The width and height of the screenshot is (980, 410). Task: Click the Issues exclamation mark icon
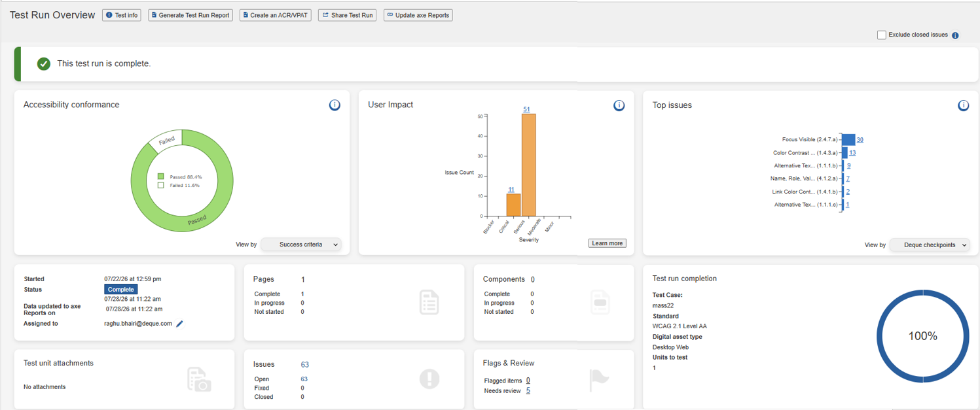(x=429, y=379)
